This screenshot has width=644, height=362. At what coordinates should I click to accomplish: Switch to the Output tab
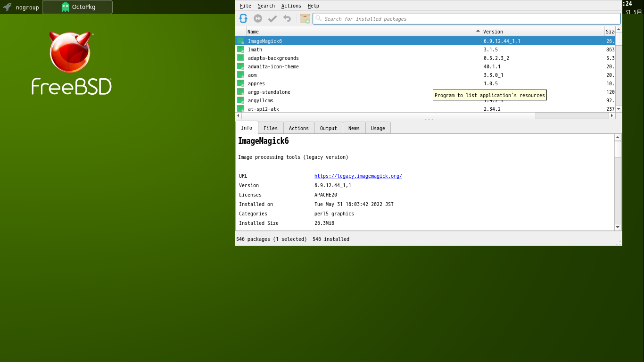point(328,128)
